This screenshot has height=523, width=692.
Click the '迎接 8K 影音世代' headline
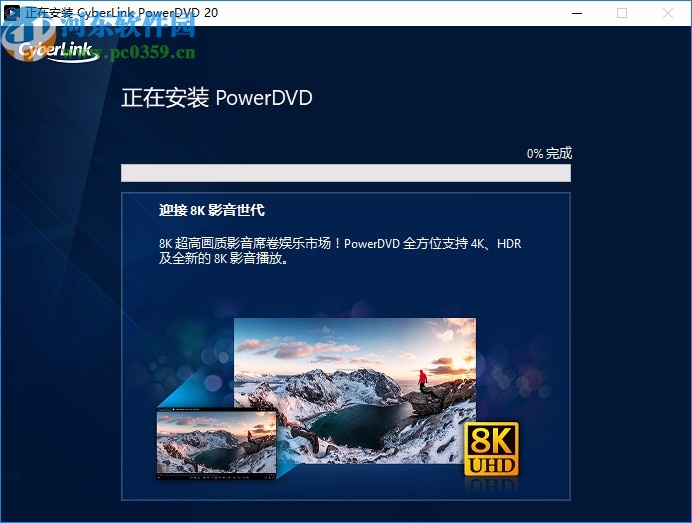click(x=212, y=210)
